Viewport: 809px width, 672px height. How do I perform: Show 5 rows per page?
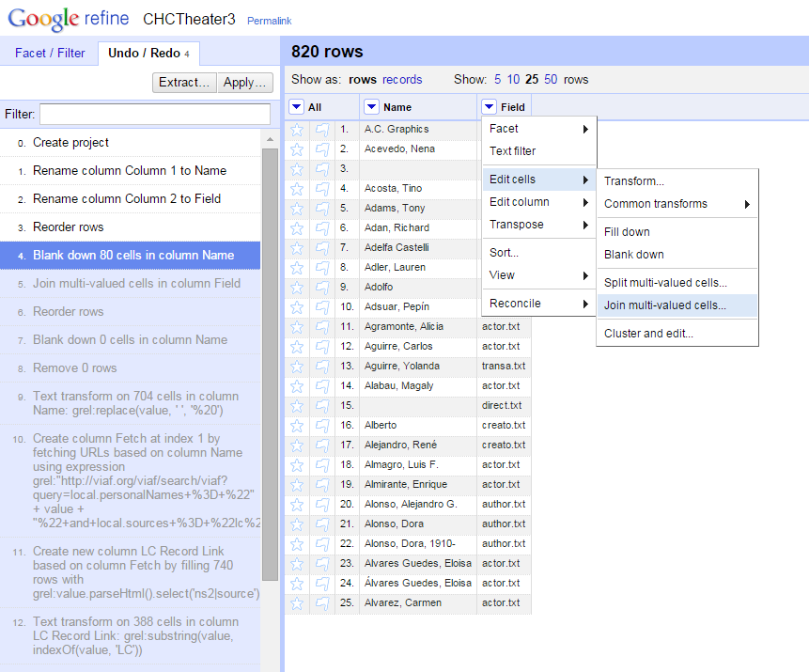pyautogui.click(x=497, y=80)
